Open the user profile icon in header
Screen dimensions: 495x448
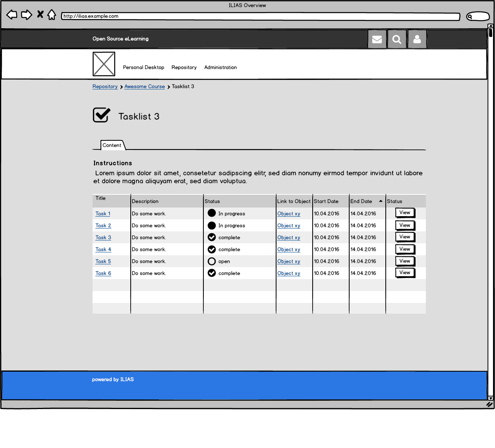point(417,39)
